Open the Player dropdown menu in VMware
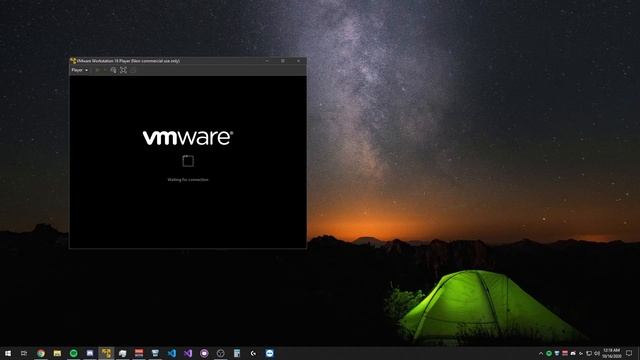Image resolution: width=640 pixels, height=360 pixels. (x=80, y=70)
